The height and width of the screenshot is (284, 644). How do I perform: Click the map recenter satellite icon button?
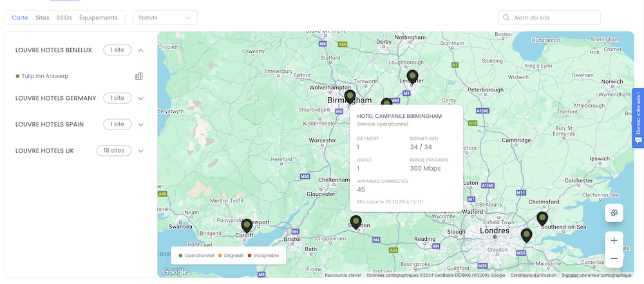pyautogui.click(x=614, y=213)
